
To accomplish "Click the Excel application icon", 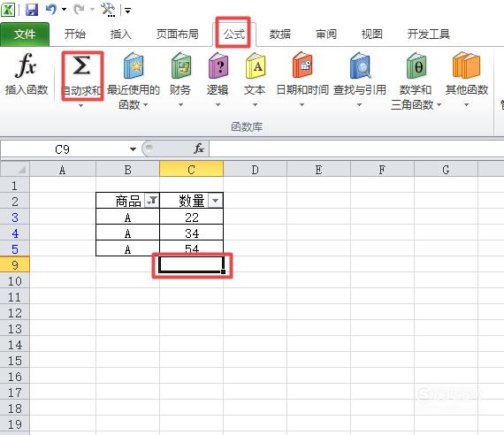I will [x=8, y=10].
